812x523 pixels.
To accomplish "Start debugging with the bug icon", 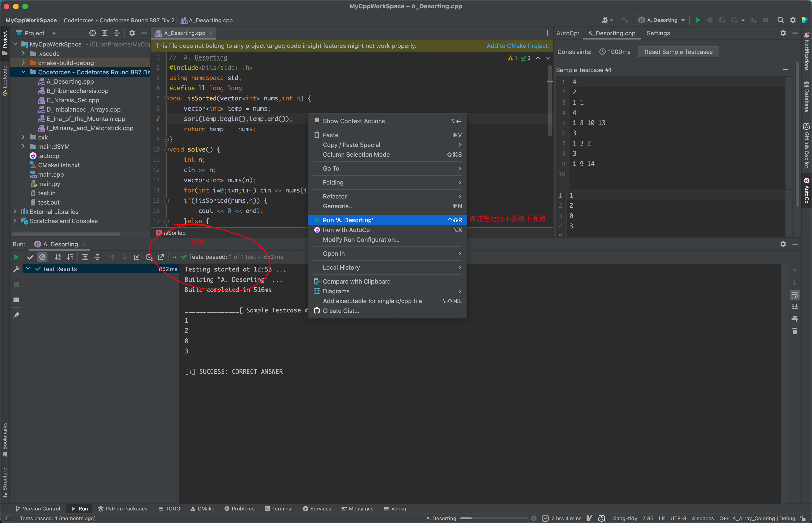I will click(x=710, y=20).
